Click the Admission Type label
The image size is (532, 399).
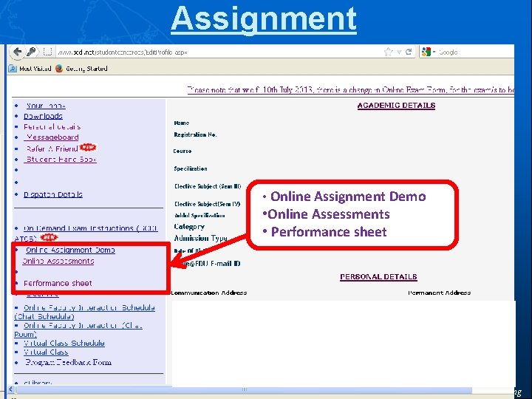(x=200, y=238)
